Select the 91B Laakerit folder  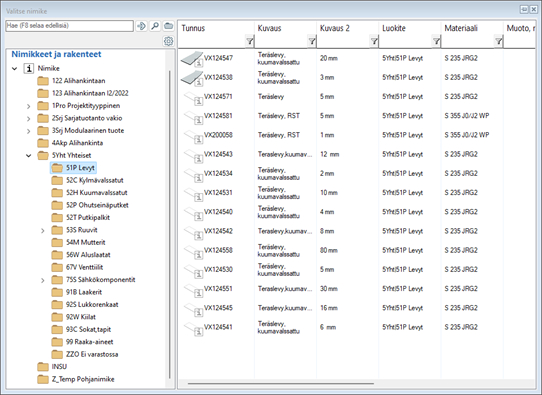77,292
